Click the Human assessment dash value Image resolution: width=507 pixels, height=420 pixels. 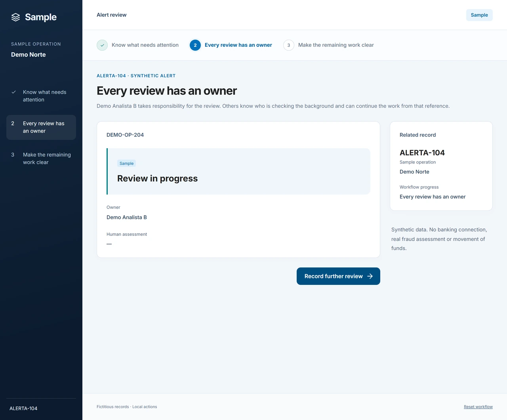(x=109, y=244)
